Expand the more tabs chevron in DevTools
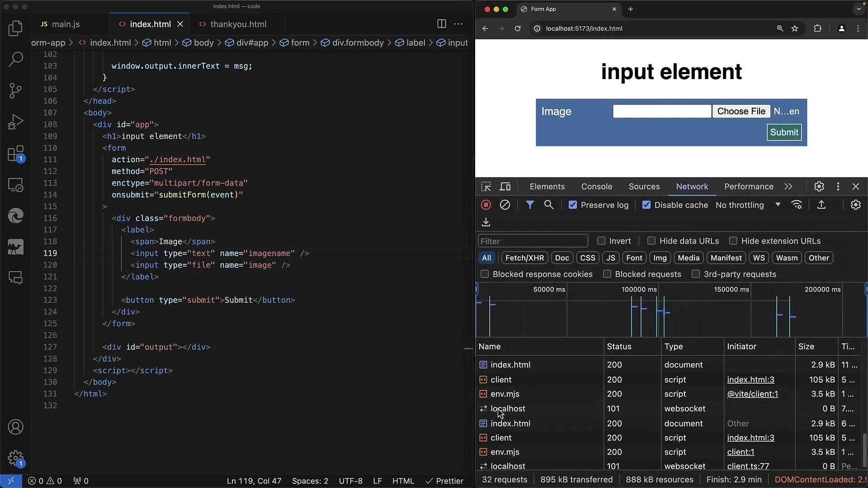The height and width of the screenshot is (488, 868). pyautogui.click(x=788, y=187)
